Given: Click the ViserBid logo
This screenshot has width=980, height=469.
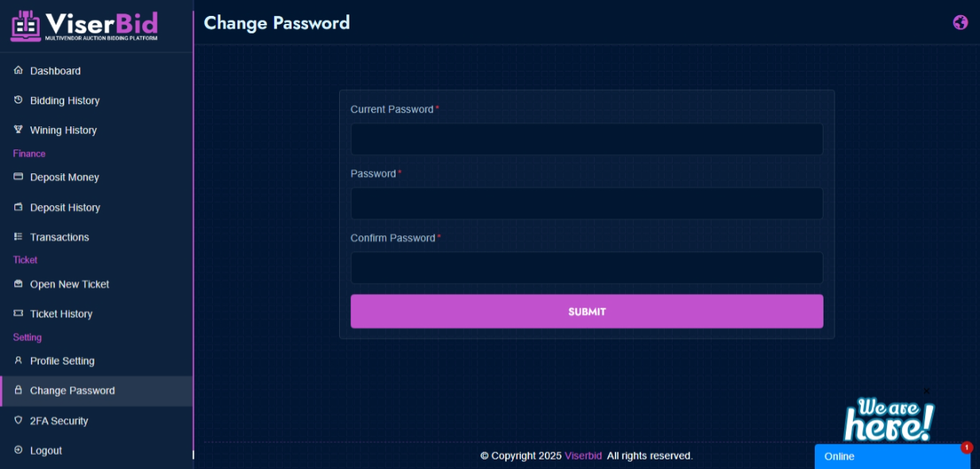Looking at the screenshot, I should pyautogui.click(x=84, y=25).
